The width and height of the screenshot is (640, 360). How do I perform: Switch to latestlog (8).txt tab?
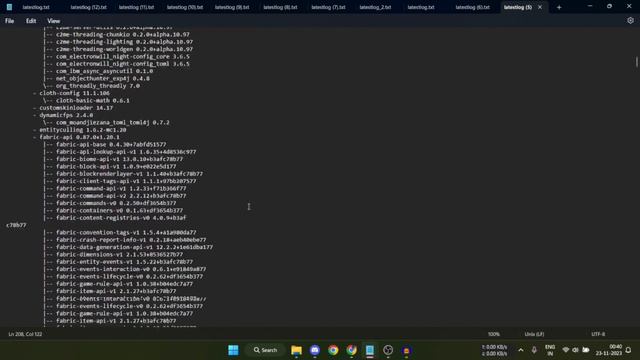click(x=280, y=7)
